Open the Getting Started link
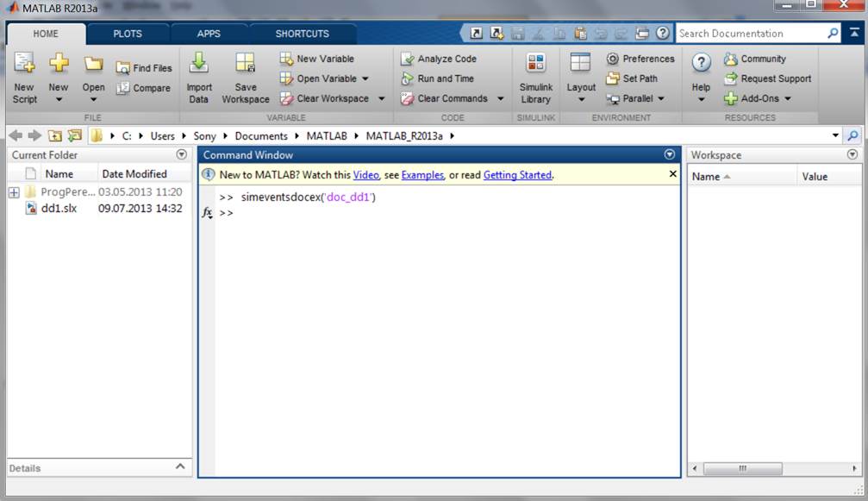Viewport: 868px width, 501px height. (x=517, y=175)
